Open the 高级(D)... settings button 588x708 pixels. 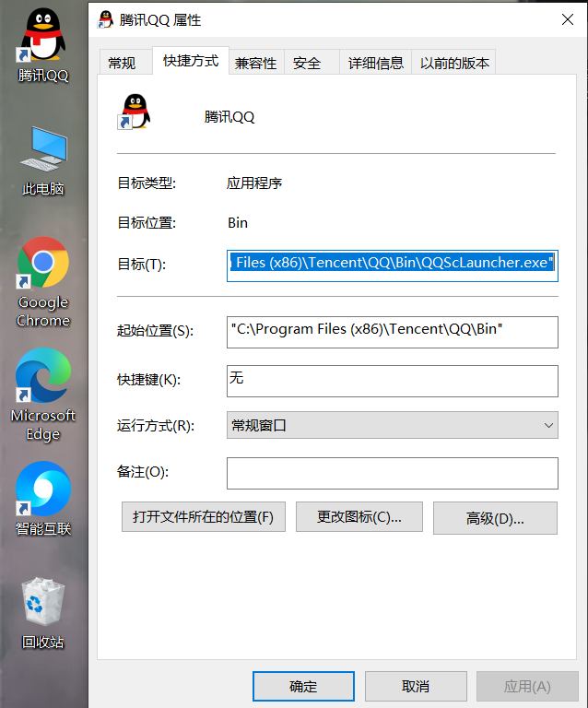point(495,518)
